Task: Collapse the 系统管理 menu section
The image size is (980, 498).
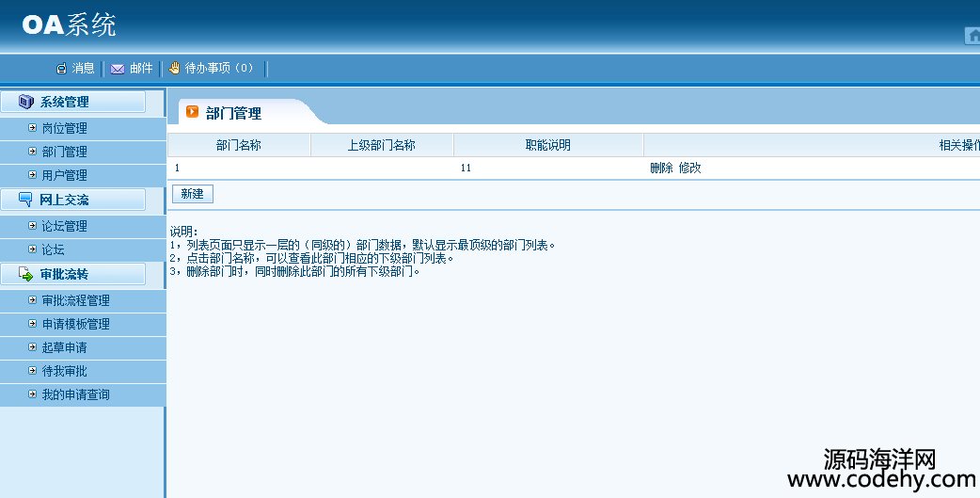Action: pyautogui.click(x=73, y=102)
